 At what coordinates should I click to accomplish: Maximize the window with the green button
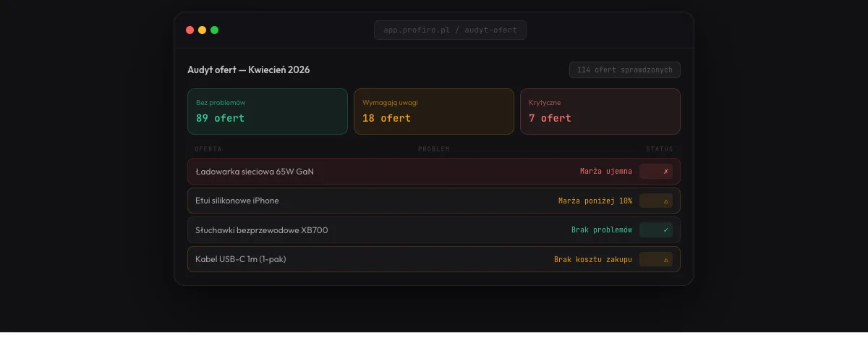215,30
